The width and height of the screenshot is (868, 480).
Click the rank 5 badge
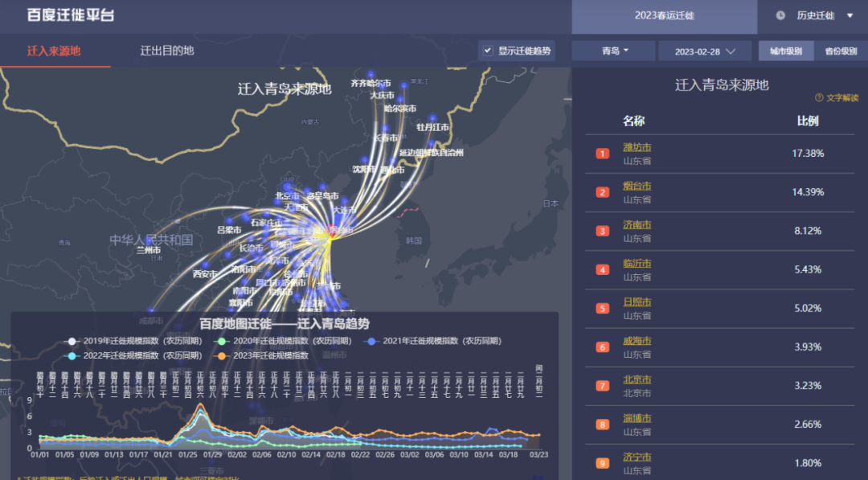(602, 309)
